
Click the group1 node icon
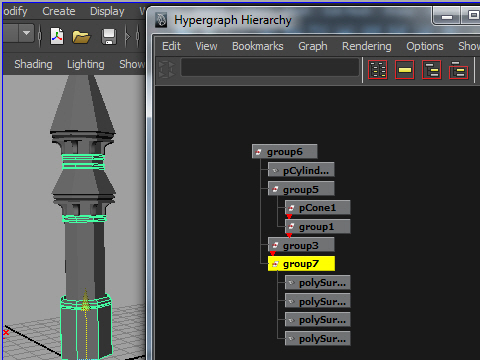(291, 227)
